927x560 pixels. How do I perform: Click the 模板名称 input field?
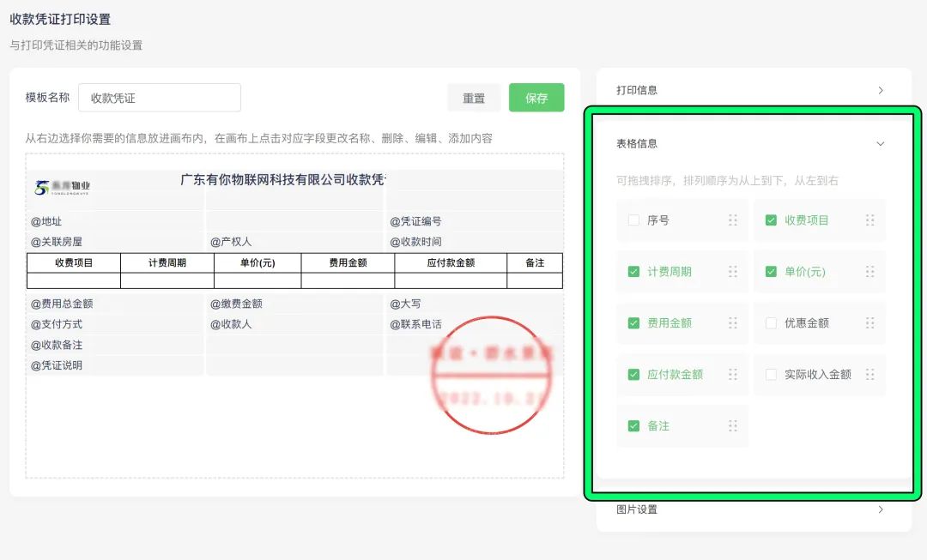(x=160, y=98)
